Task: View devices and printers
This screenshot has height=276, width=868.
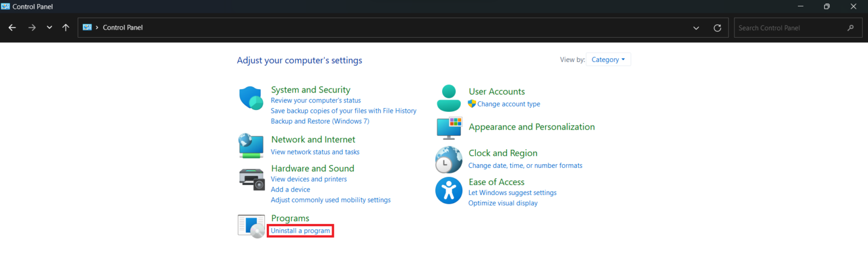Action: 309,179
